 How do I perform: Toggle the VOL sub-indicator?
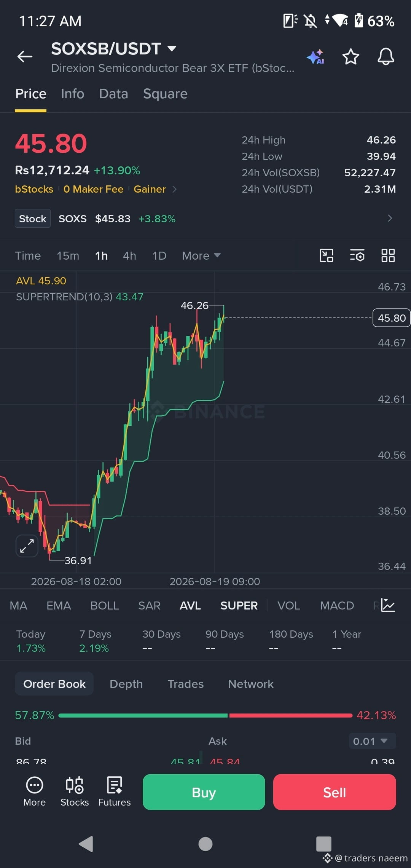[x=289, y=605]
